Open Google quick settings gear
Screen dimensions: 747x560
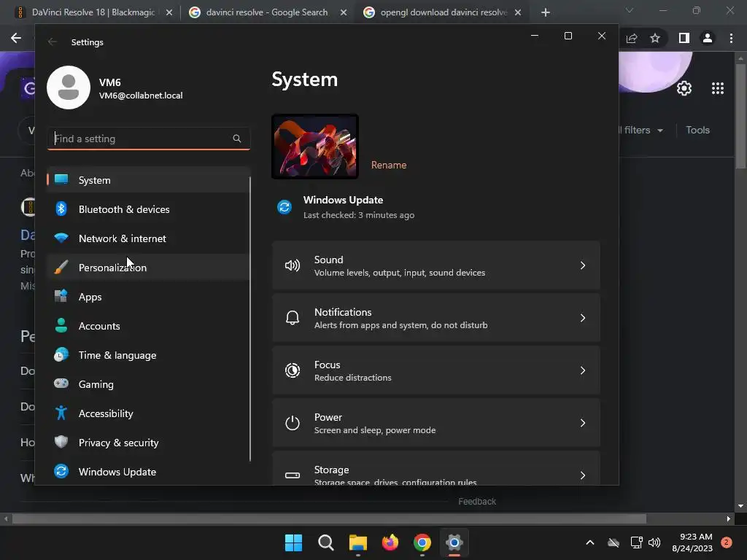pos(684,88)
